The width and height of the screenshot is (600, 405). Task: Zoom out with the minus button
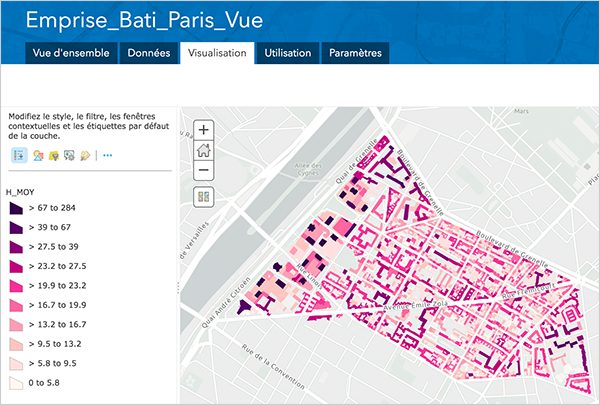(x=204, y=170)
